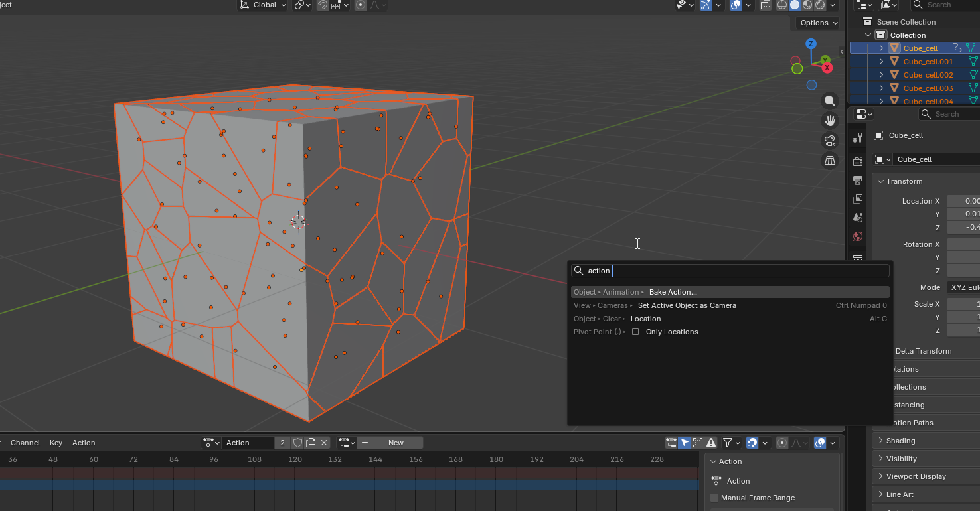The height and width of the screenshot is (511, 980).
Task: Unlink the Action with the X icon
Action: tap(324, 443)
